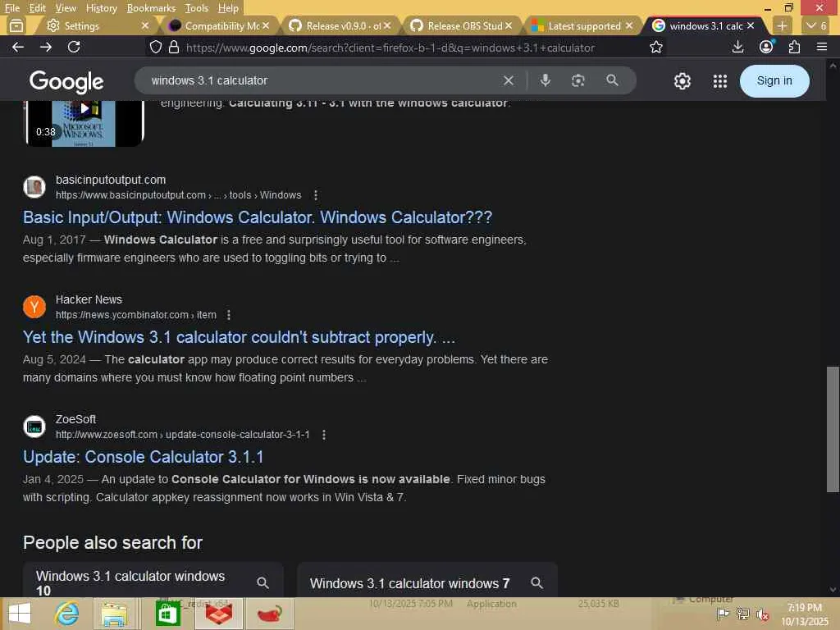Open Windows Store from taskbar
Viewport: 840px width, 630px height.
click(x=167, y=614)
